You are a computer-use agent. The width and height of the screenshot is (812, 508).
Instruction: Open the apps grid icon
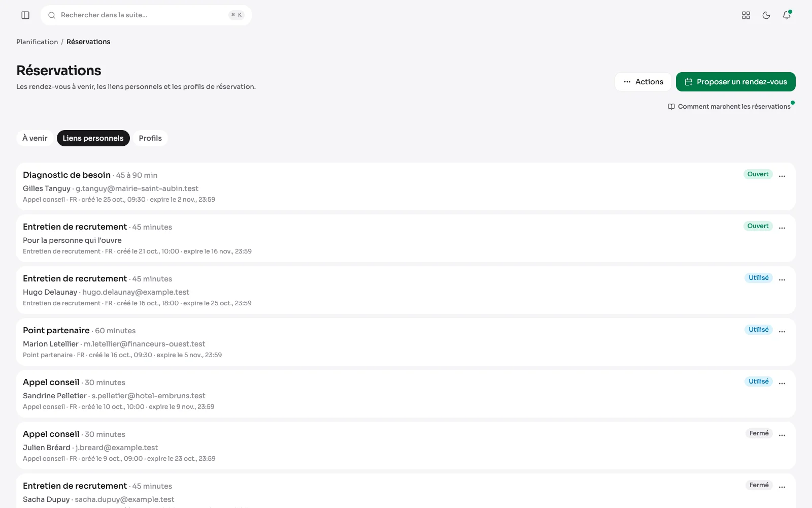click(746, 15)
